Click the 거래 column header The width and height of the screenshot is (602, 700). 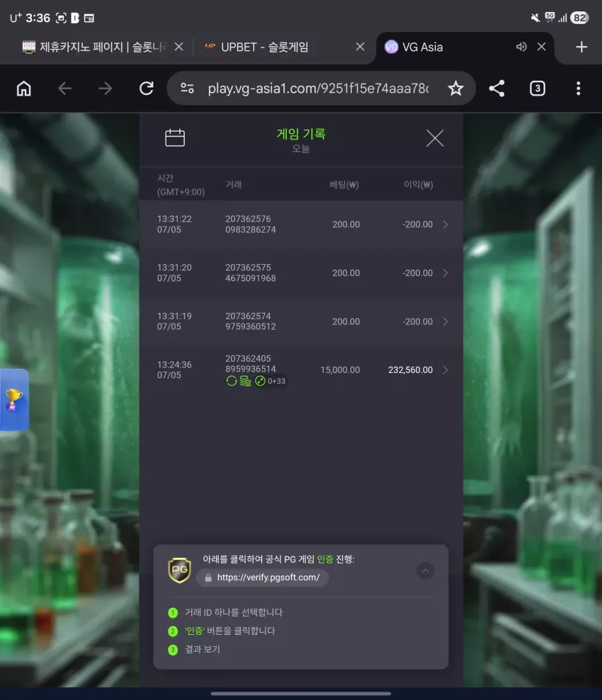[234, 185]
